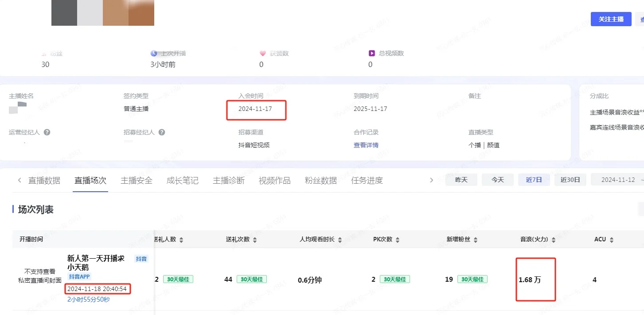
Task: Click the stream title 新人第一天开播求小天鹅
Action: (x=96, y=263)
